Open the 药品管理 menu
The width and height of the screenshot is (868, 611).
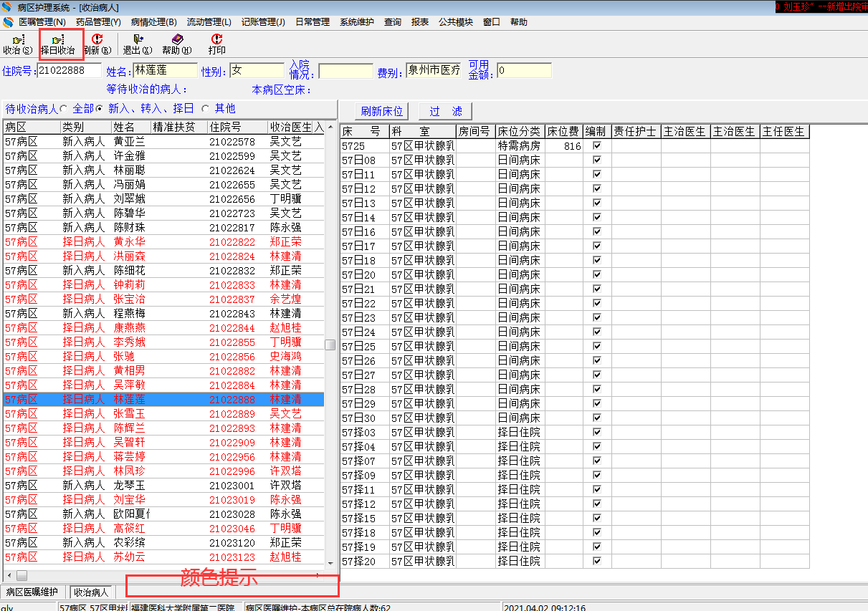[x=97, y=22]
